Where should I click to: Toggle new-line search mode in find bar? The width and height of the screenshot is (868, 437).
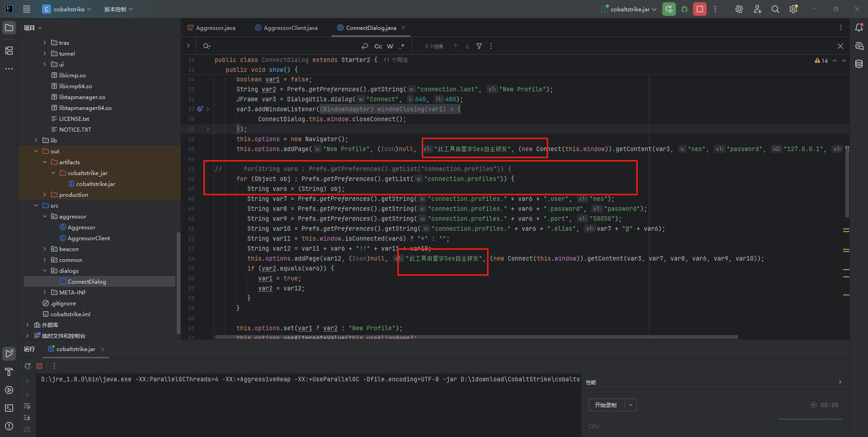pyautogui.click(x=365, y=46)
